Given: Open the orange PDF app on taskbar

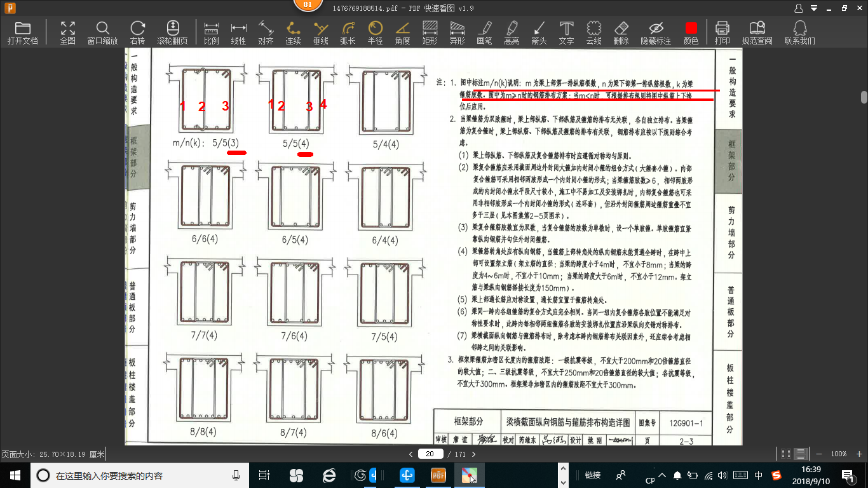Looking at the screenshot, I should click(x=439, y=475).
